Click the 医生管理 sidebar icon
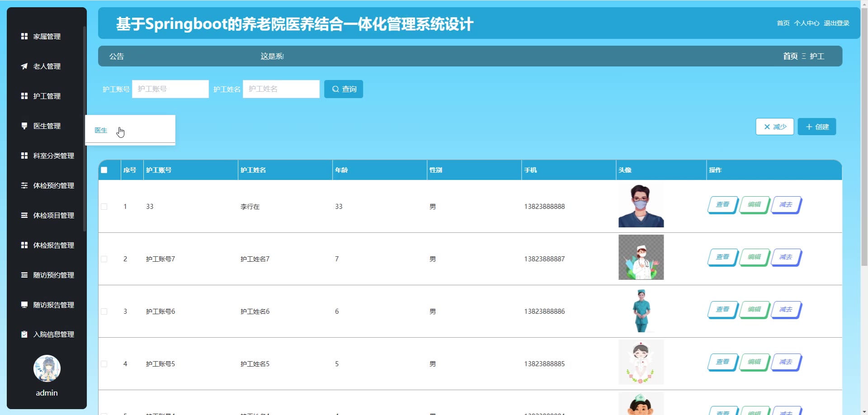Screen dimensions: 868x415 tap(24, 126)
